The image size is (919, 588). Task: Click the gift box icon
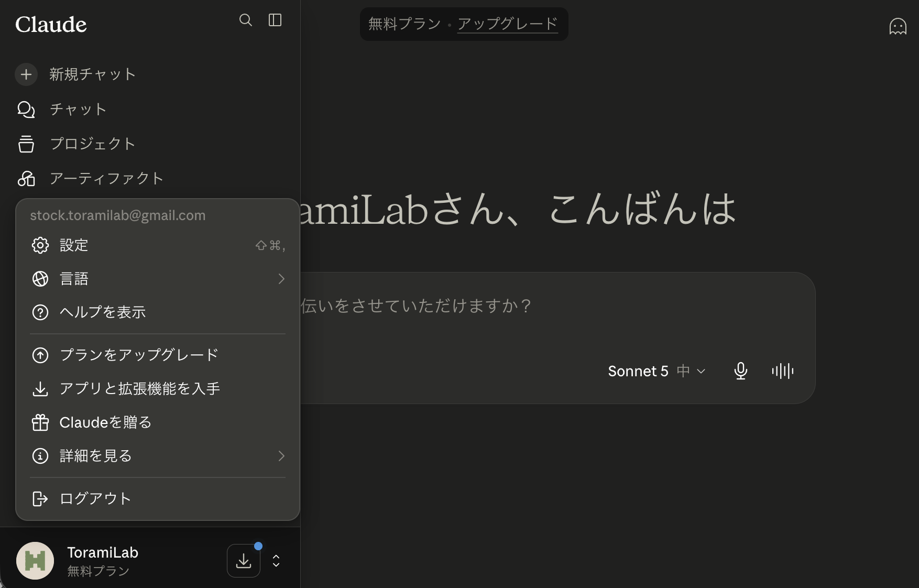[x=40, y=422]
